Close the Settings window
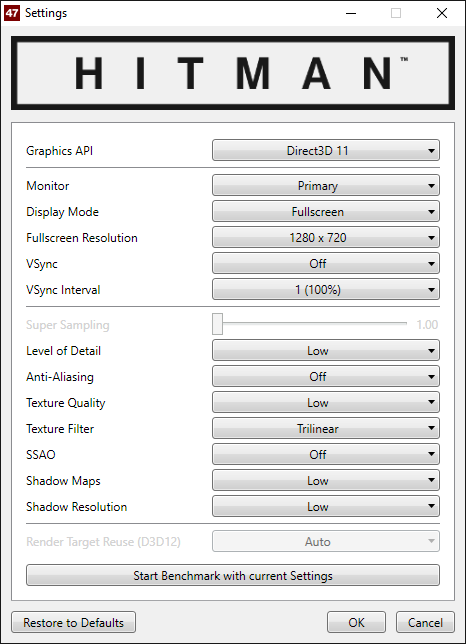Viewport: 466px width, 644px height. pyautogui.click(x=442, y=13)
